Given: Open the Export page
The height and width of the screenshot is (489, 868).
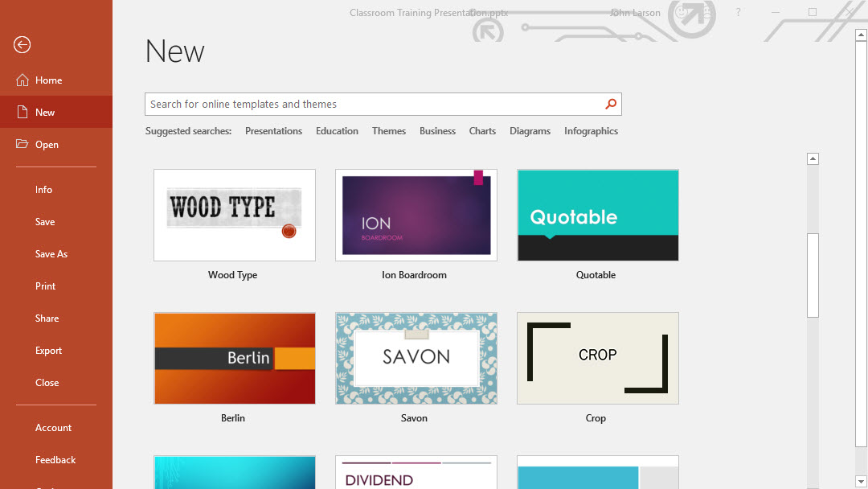Looking at the screenshot, I should 48,351.
